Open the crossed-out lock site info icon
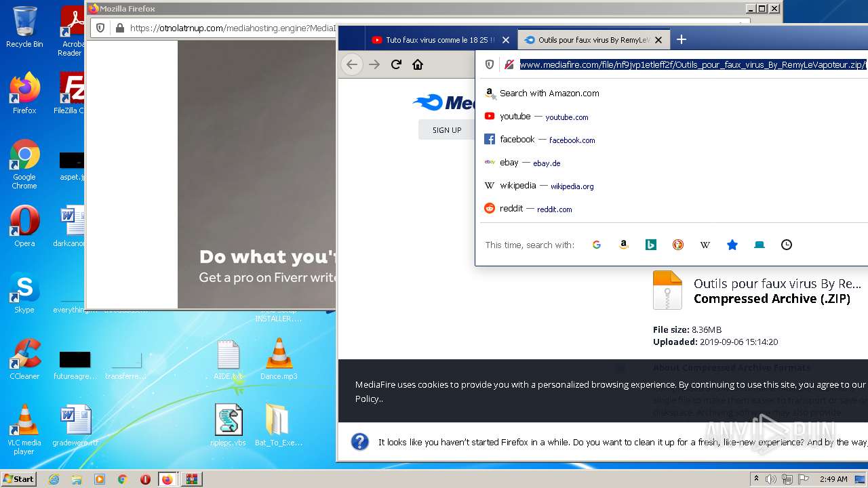The height and width of the screenshot is (488, 868). coord(509,64)
